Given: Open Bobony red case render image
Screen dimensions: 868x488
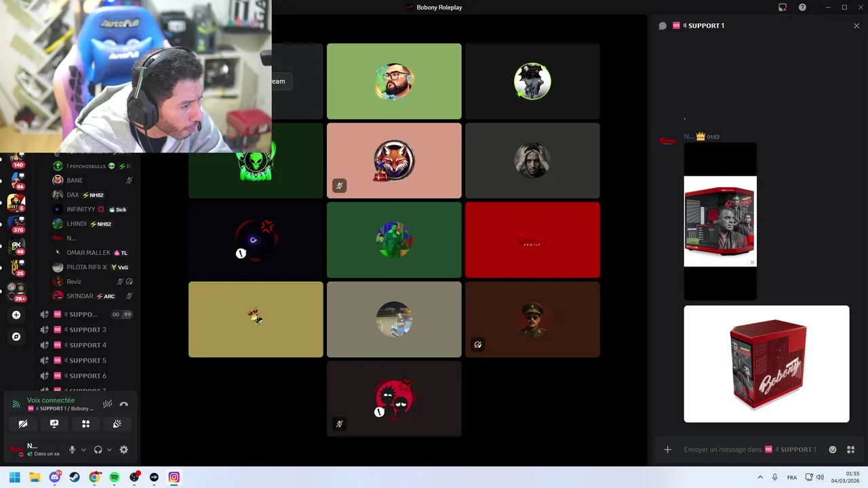Looking at the screenshot, I should 766,364.
